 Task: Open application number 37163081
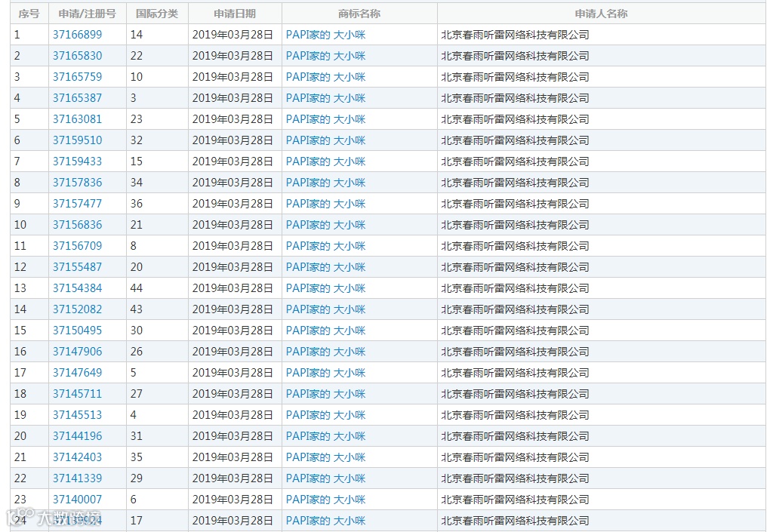tap(78, 119)
